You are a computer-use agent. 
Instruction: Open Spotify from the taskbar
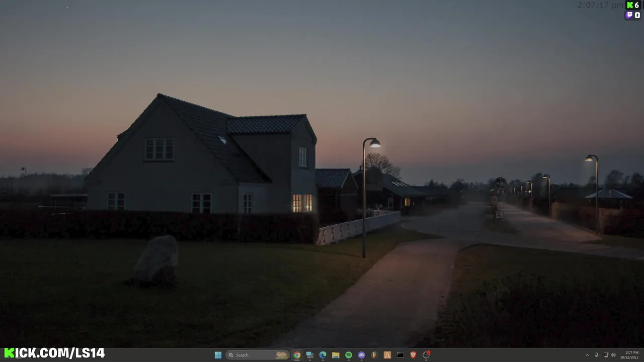pyautogui.click(x=349, y=355)
